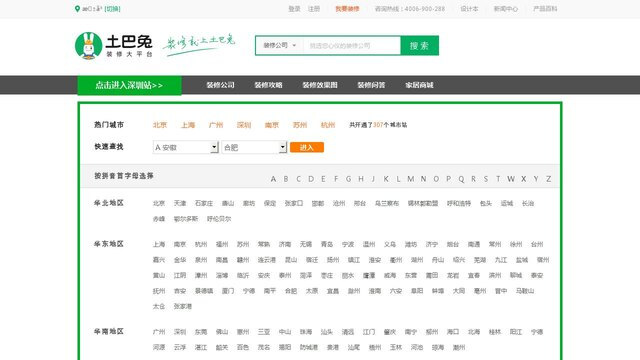Select 桂林 in the 华南地区 list
The width and height of the screenshot is (640, 360).
495,332
